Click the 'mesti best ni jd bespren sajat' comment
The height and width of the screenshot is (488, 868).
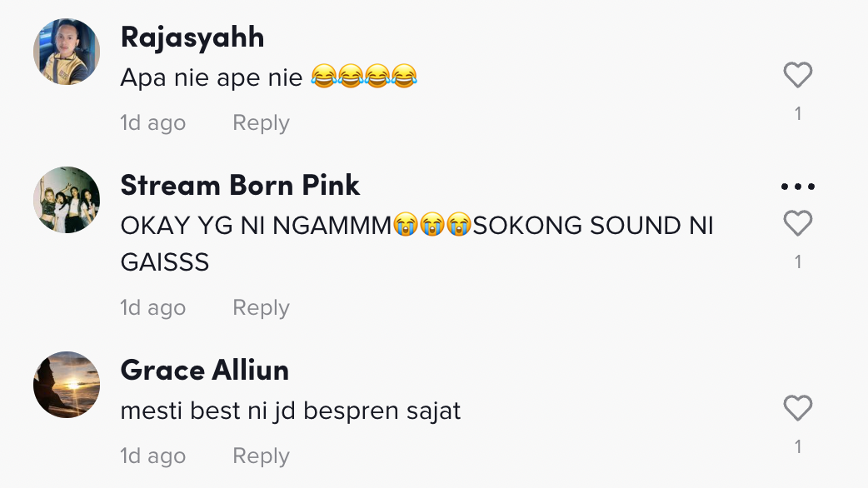point(291,411)
